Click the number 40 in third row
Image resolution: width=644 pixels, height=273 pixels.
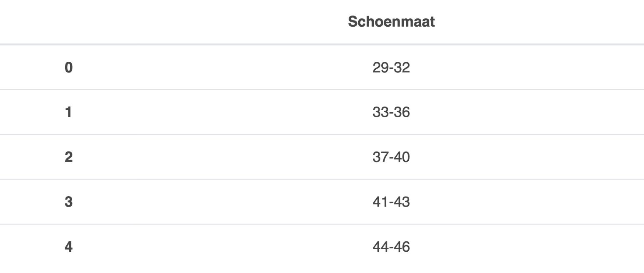402,157
